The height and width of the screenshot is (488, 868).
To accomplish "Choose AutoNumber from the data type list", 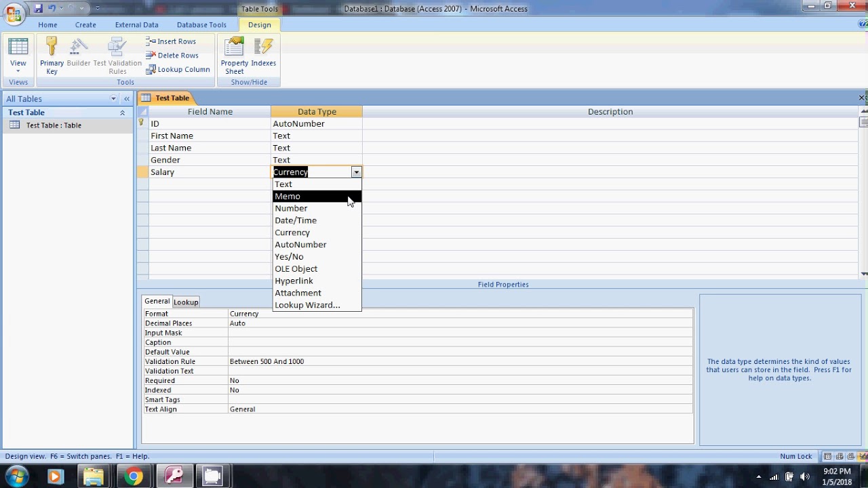I will tap(317, 245).
